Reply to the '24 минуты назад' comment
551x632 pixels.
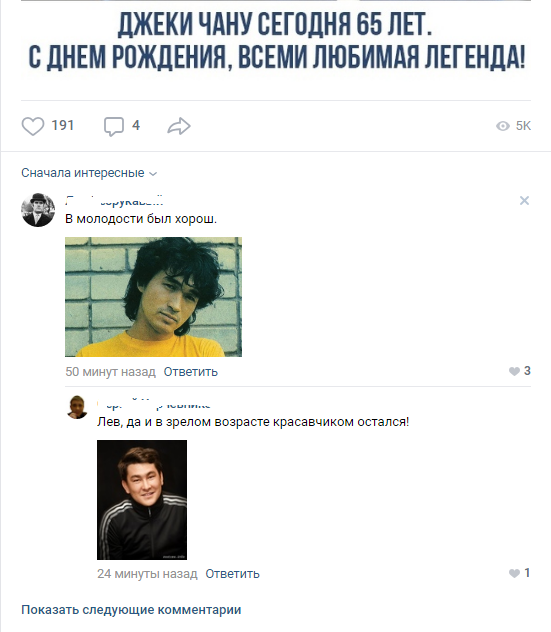[x=232, y=574]
